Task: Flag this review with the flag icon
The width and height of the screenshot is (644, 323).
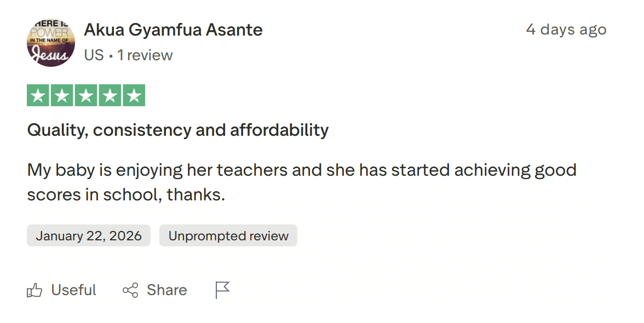Action: [222, 290]
